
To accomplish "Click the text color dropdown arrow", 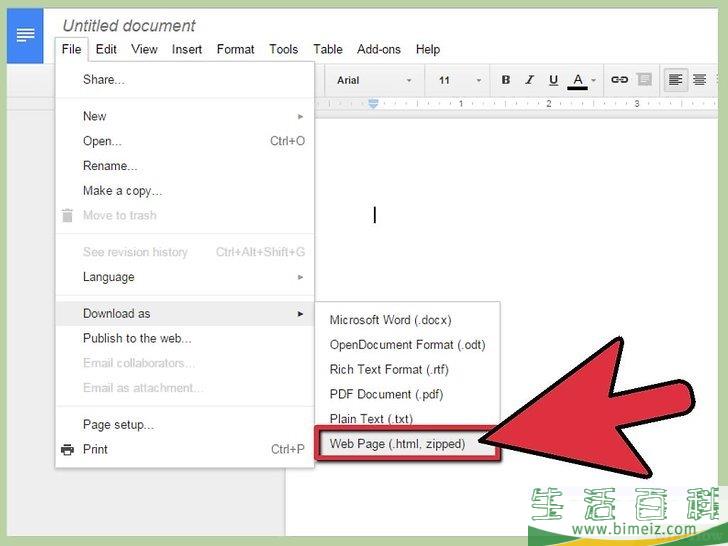I will pyautogui.click(x=593, y=81).
